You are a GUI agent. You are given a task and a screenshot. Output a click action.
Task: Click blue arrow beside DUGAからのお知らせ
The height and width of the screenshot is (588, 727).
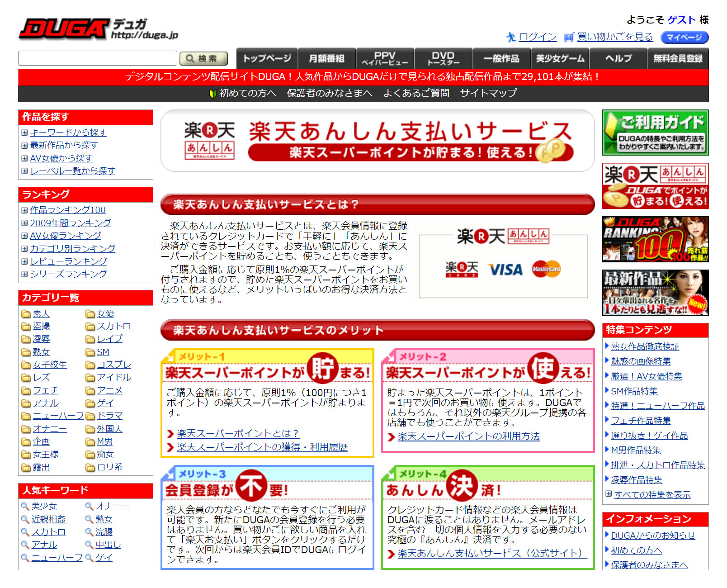tap(607, 535)
